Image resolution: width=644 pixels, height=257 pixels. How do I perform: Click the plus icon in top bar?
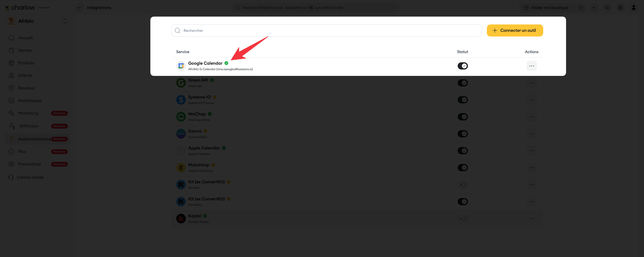(x=594, y=8)
